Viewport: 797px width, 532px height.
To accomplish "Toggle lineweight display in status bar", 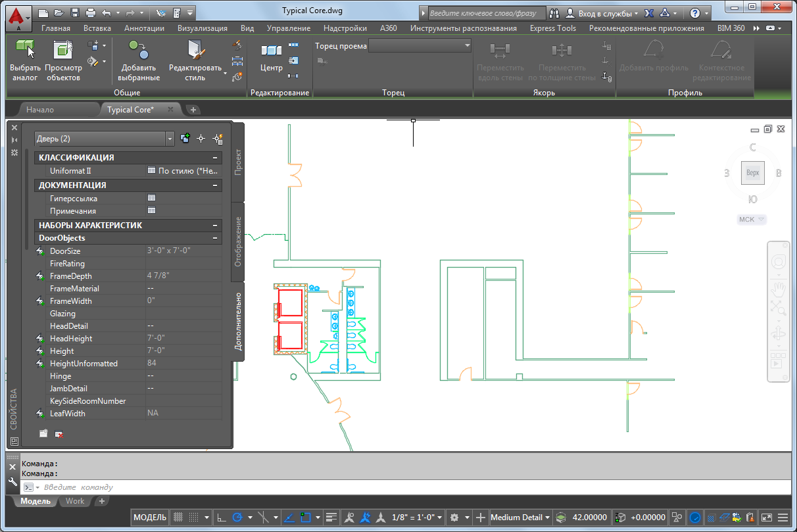I will [331, 518].
